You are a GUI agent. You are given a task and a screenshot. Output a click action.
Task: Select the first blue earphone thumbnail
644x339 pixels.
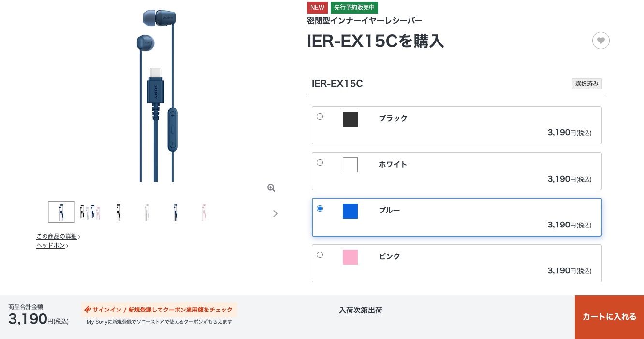[x=61, y=212]
